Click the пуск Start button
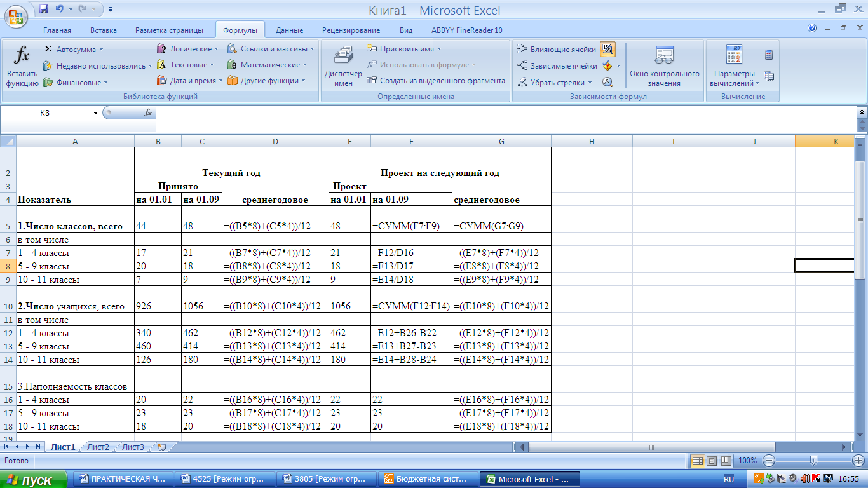Viewport: 868px width, 488px height. pos(34,480)
